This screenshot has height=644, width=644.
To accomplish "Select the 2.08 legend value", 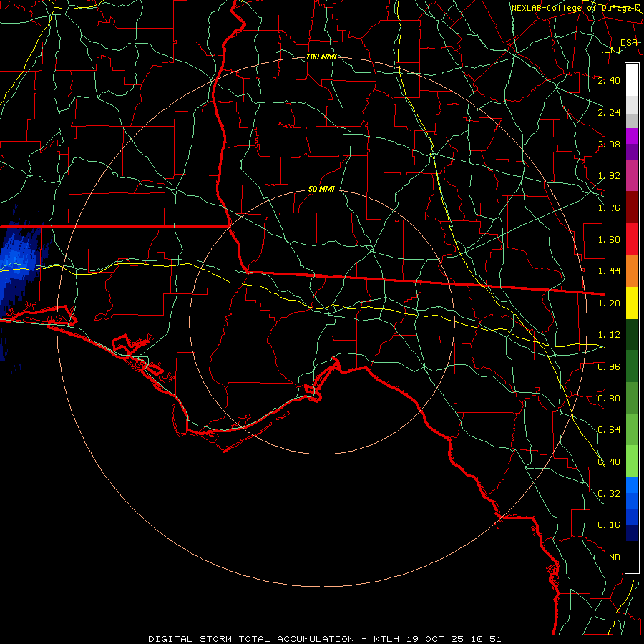I will click(x=609, y=144).
